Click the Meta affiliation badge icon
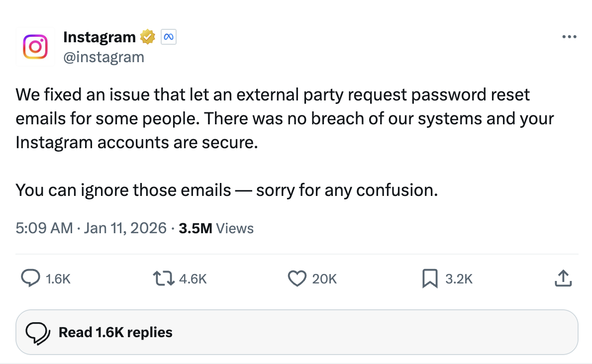Viewport: 592px width, 364px height. (169, 37)
